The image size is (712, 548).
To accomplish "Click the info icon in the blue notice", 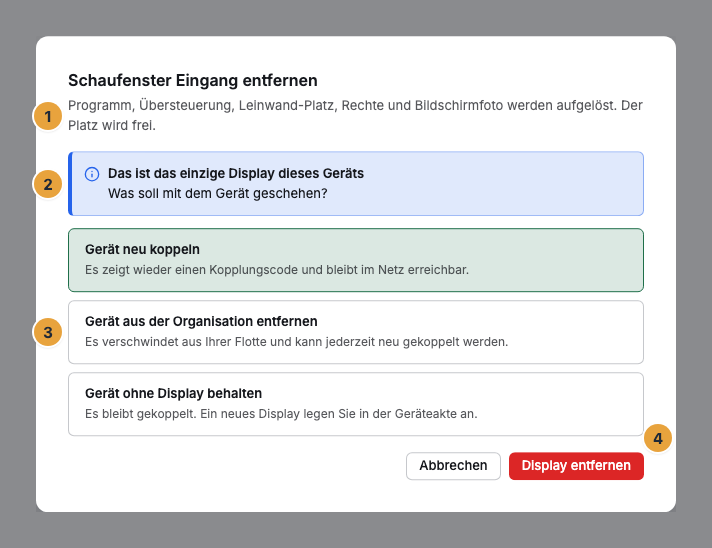I will (x=92, y=174).
